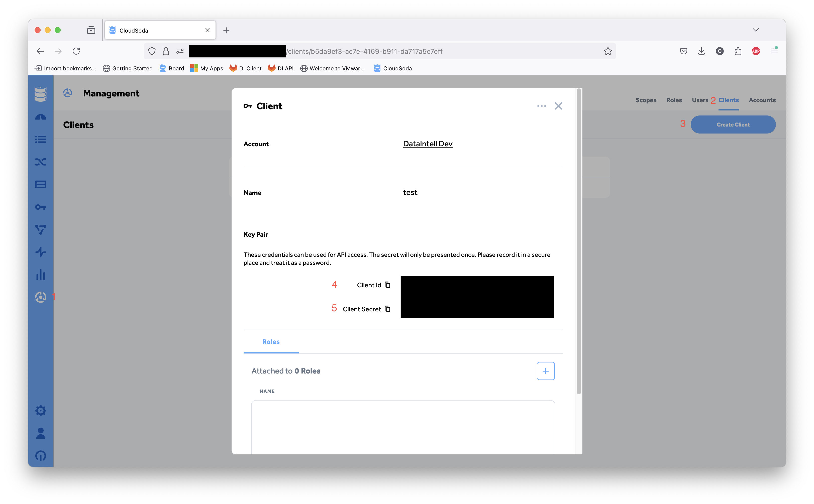814x504 pixels.
Task: Select the Roles tab inside the Client dialog
Action: tap(271, 342)
